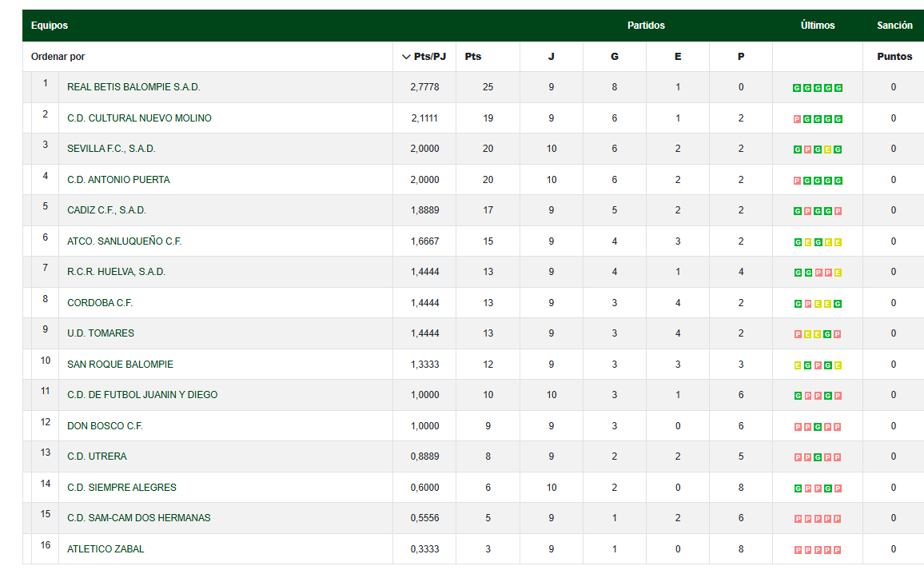Viewport: 924px width, 574px height.
Task: Click U.D. Tomares green G result icon
Action: coord(828,334)
